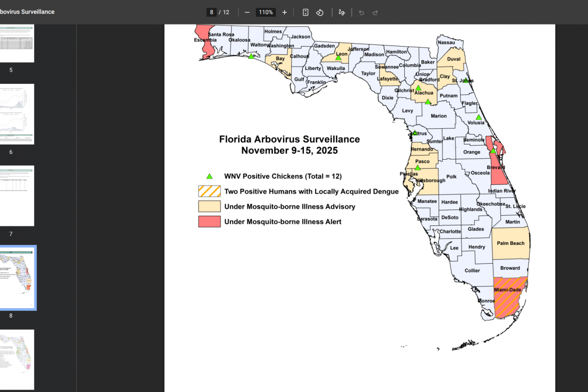Rotate the page counterclockwise
Image resolution: width=588 pixels, height=392 pixels.
[319, 12]
